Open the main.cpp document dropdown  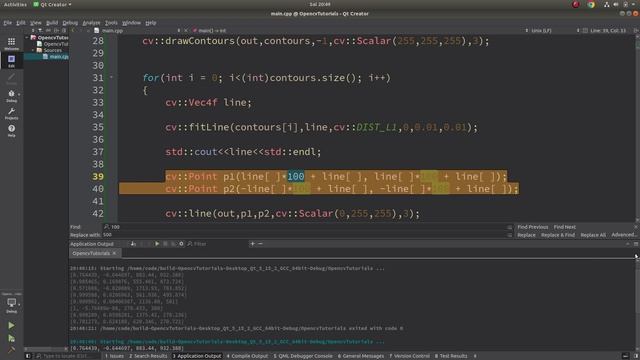137,31
